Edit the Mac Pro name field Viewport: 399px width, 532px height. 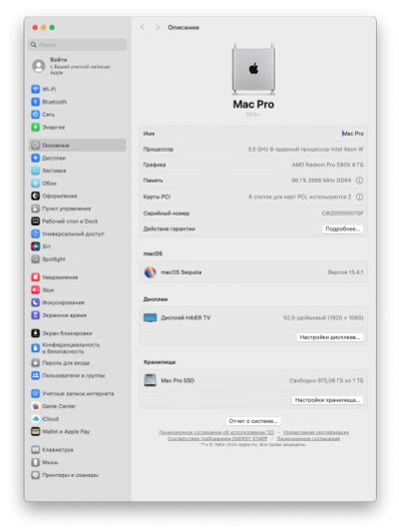[x=352, y=134]
